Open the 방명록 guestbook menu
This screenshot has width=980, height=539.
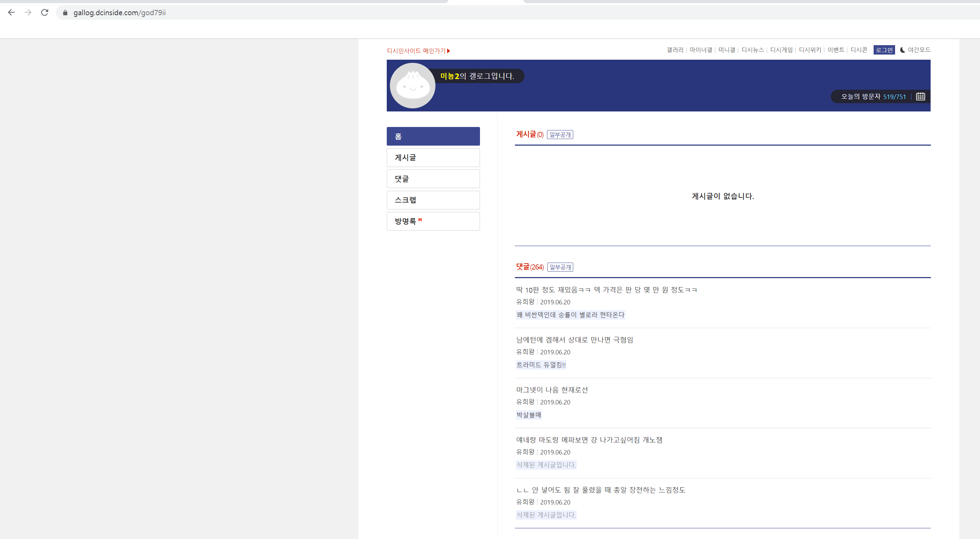point(433,221)
